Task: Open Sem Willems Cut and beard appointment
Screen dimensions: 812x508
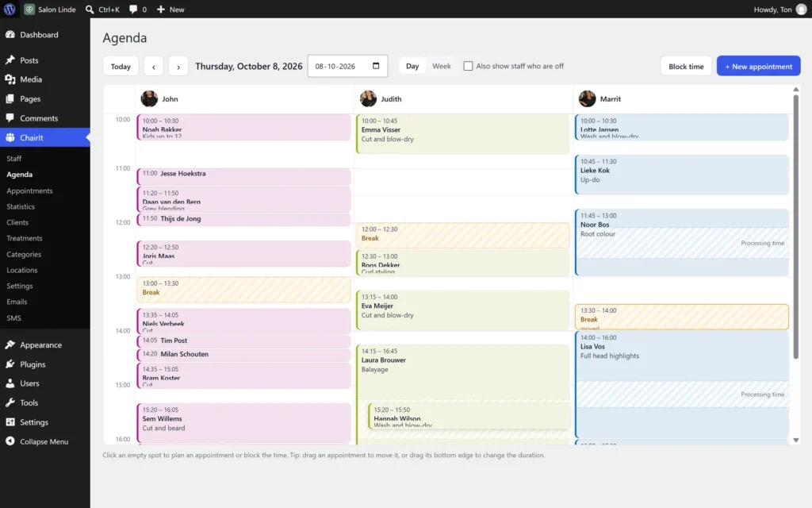Action: tap(244, 423)
